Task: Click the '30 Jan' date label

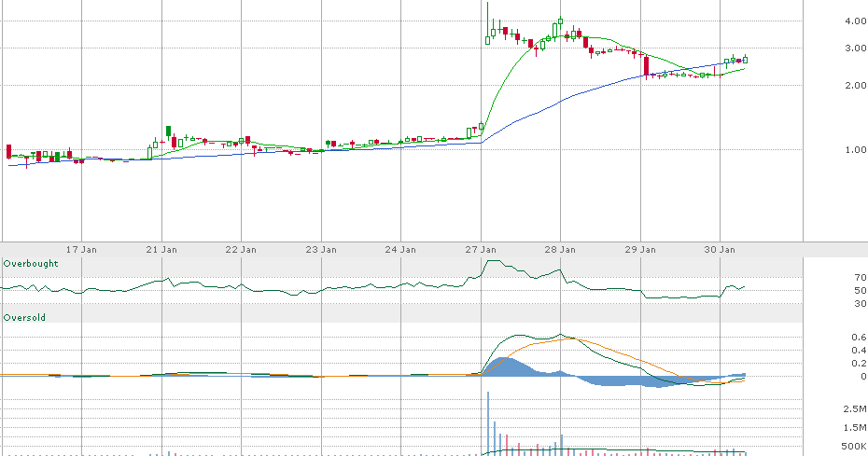Action: pos(720,250)
